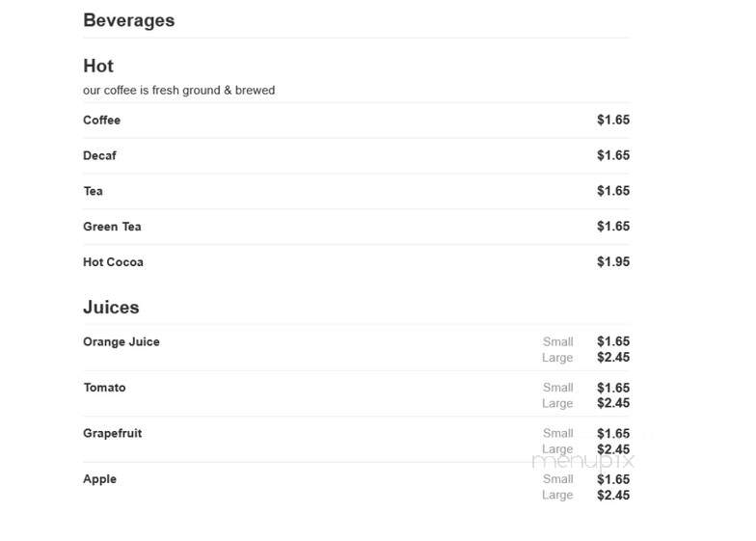Click the menupix watermark logo
Screen dimensions: 756x541
tap(582, 461)
